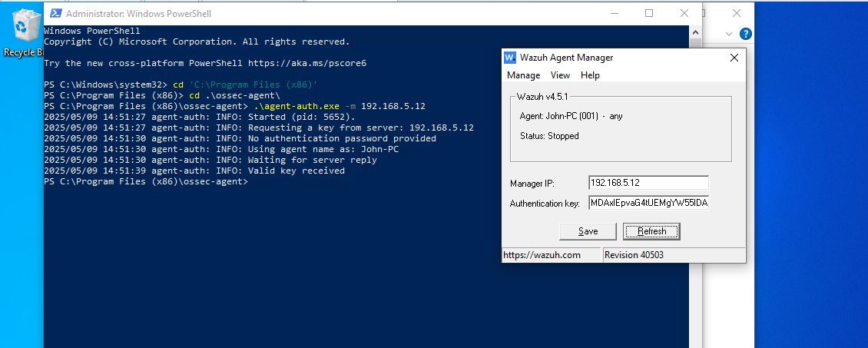Click the 'Agent: John-PC (001) - any' text
This screenshot has width=868, height=348.
(571, 116)
